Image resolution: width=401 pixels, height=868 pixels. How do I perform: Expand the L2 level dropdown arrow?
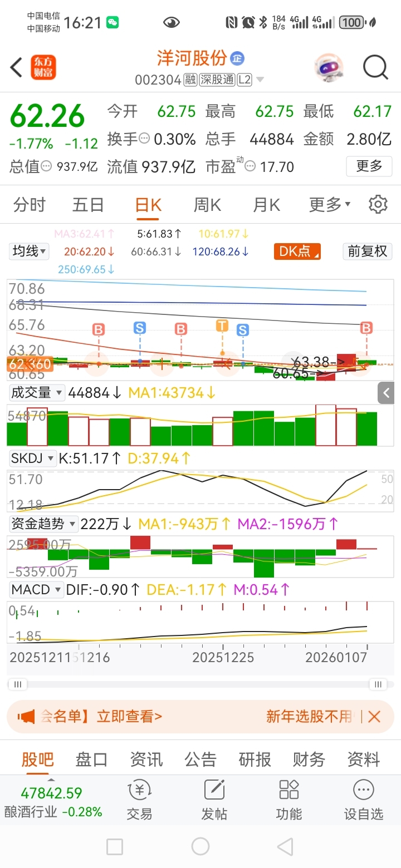pyautogui.click(x=260, y=80)
